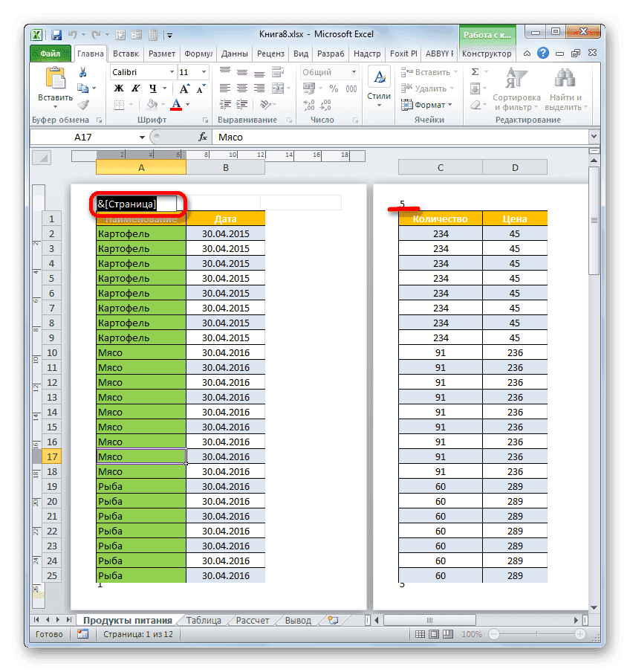Open the Файл menu
Image resolution: width=630 pixels, height=672 pixels.
(52, 54)
